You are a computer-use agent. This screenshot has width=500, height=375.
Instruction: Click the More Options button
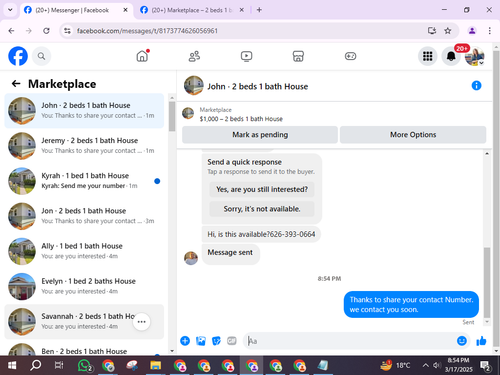pyautogui.click(x=413, y=135)
